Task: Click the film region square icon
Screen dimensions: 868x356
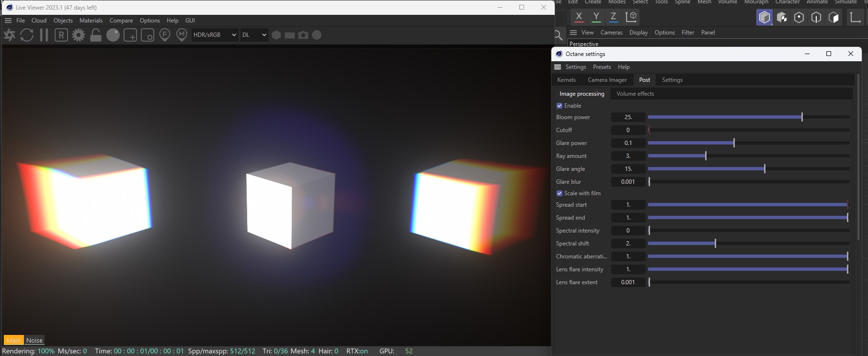Action: [148, 35]
